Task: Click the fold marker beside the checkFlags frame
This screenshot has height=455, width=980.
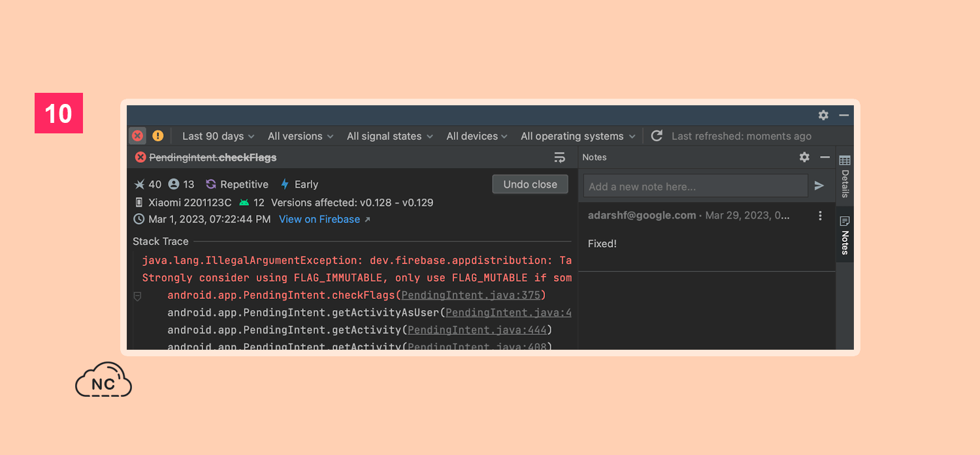Action: pyautogui.click(x=137, y=296)
